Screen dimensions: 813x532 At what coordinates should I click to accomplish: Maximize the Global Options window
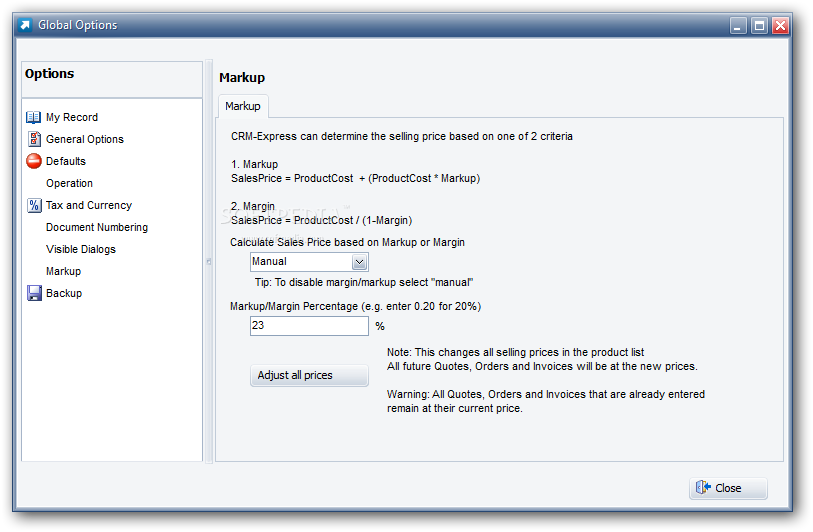759,25
